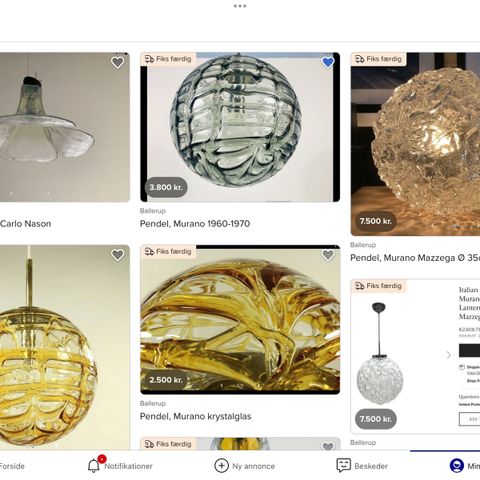Open the Notifikationer bell icon
Screen dimensions: 480x480
pos(94,466)
